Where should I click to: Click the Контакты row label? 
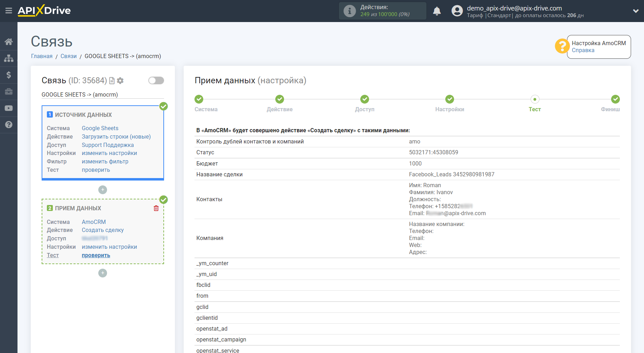[x=209, y=199]
